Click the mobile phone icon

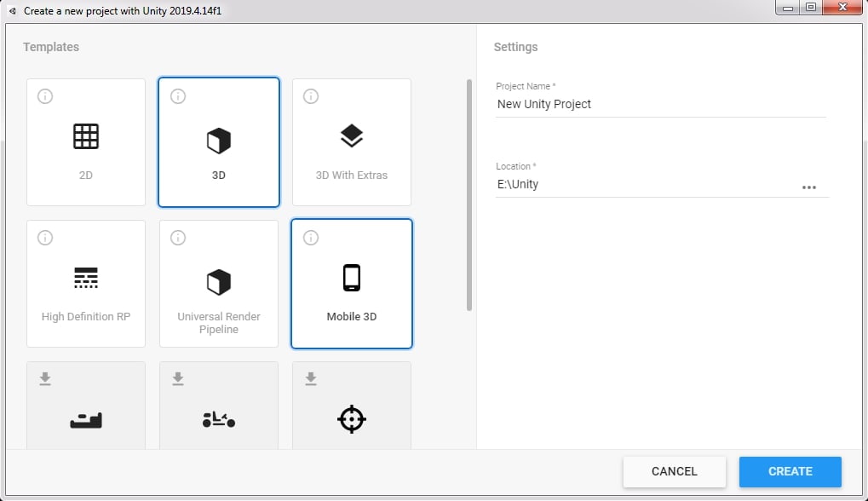(352, 278)
